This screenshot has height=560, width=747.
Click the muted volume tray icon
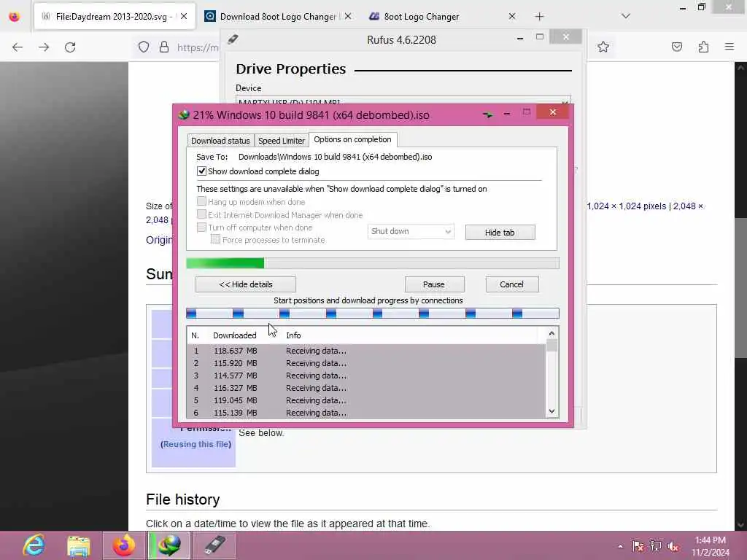[x=673, y=546]
